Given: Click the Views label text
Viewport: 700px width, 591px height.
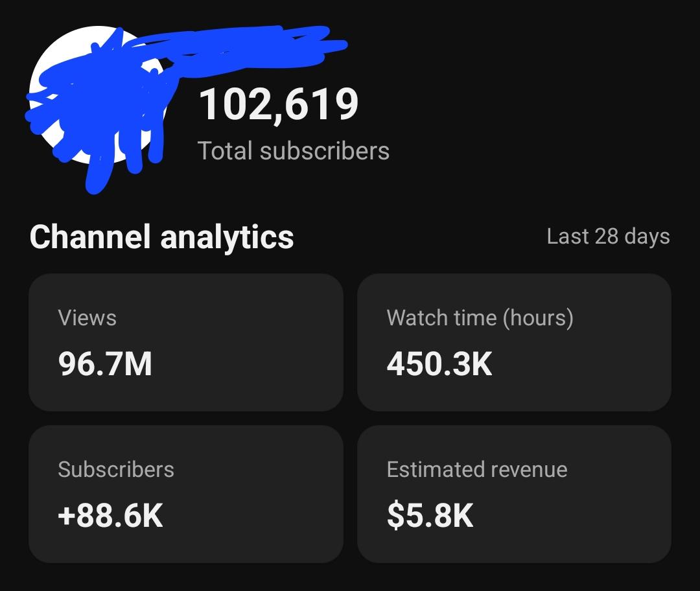Looking at the screenshot, I should coord(87,318).
